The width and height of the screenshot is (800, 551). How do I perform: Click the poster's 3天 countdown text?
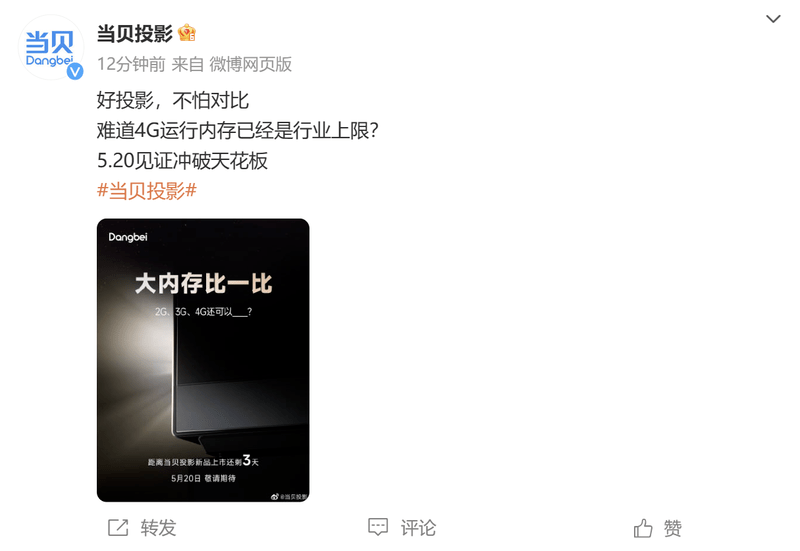(x=251, y=461)
